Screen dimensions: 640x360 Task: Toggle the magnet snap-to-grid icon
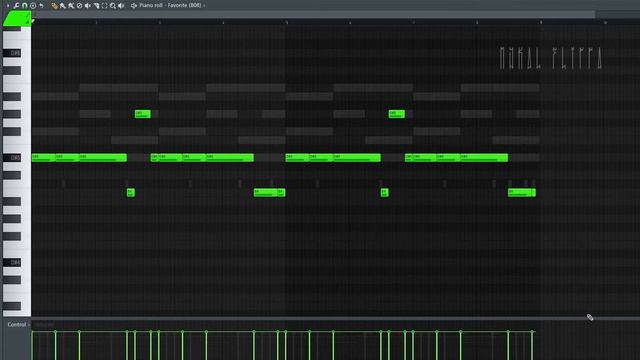tap(24, 6)
